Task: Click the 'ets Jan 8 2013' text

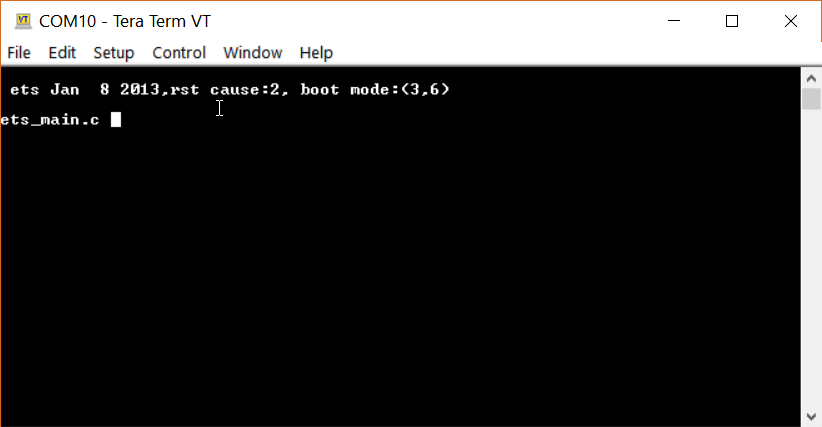Action: pos(85,90)
